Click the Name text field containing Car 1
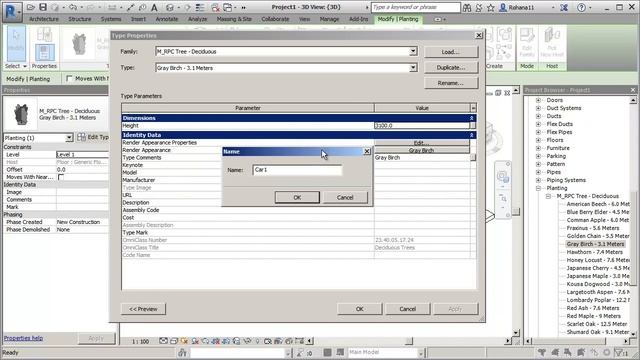This screenshot has width=640, height=360. click(x=297, y=170)
